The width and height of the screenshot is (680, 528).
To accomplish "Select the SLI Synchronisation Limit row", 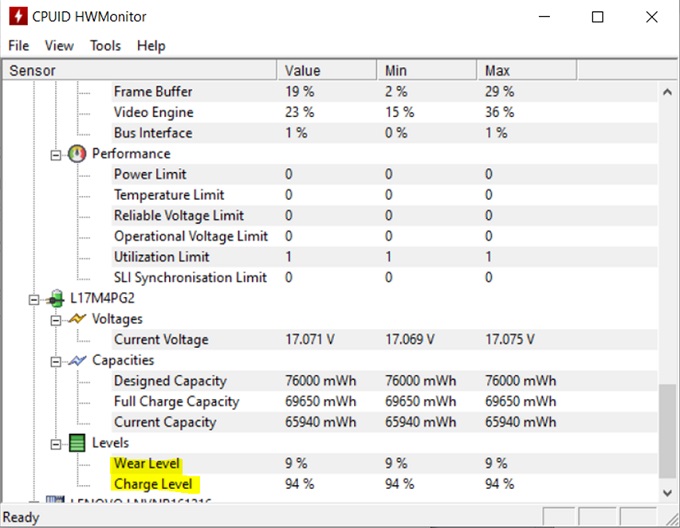I will pyautogui.click(x=384, y=277).
